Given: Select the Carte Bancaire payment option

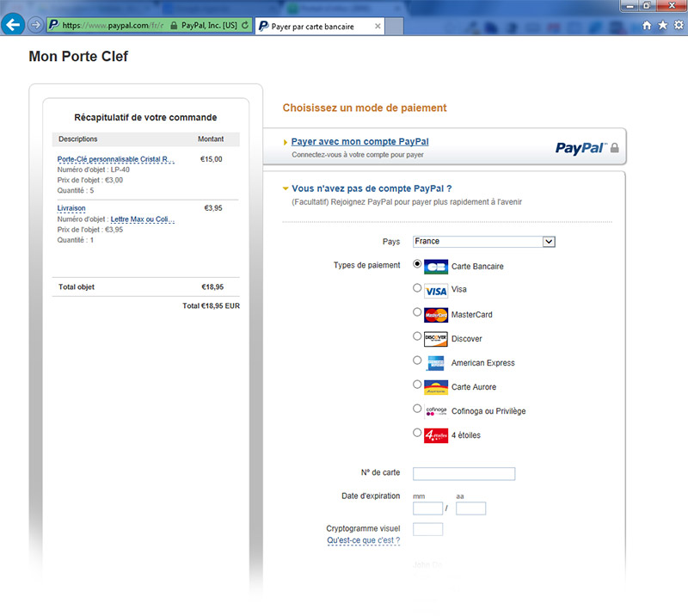Looking at the screenshot, I should (417, 265).
